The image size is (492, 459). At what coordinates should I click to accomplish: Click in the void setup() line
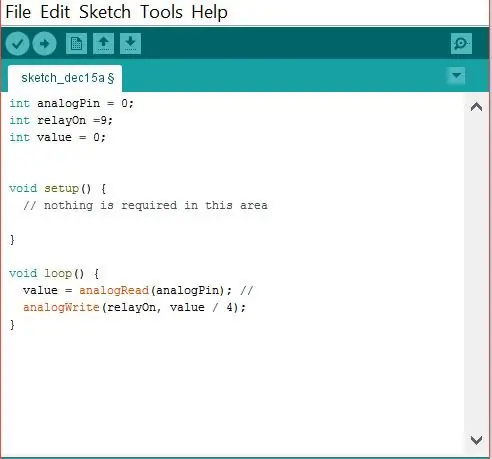(x=57, y=189)
